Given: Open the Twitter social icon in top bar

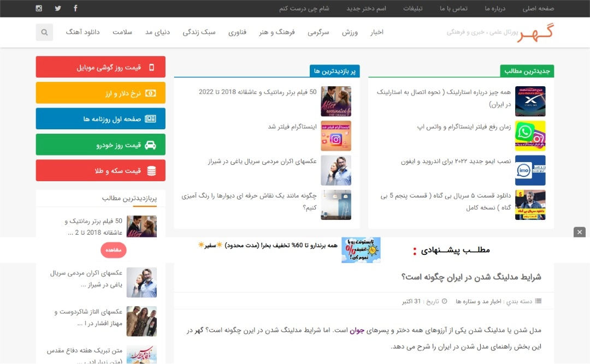Looking at the screenshot, I should click(x=58, y=8).
